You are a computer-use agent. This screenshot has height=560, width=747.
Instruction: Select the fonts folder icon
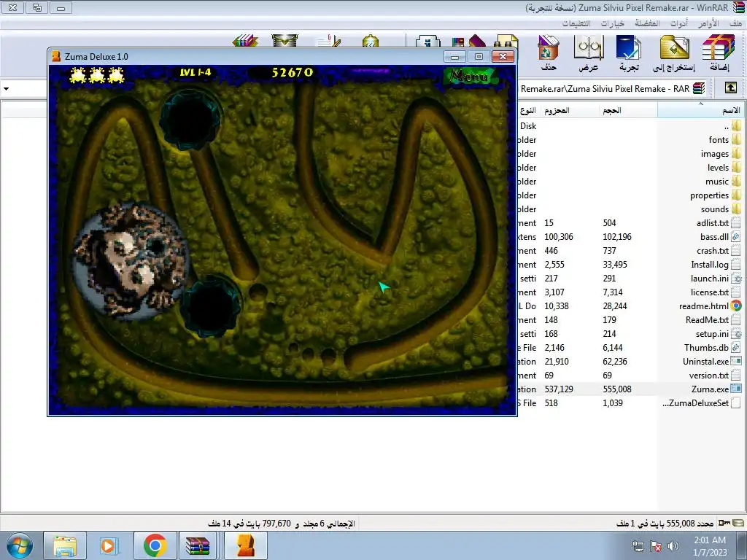pos(737,139)
